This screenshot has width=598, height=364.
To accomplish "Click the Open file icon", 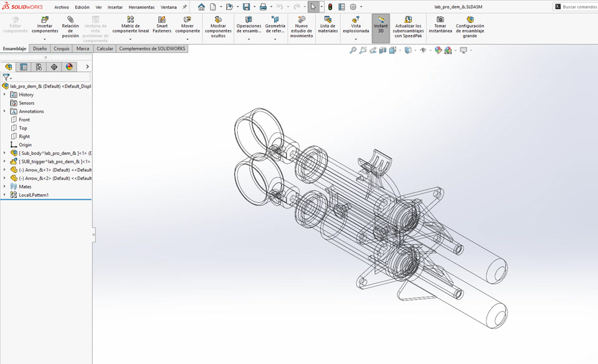I will click(229, 7).
